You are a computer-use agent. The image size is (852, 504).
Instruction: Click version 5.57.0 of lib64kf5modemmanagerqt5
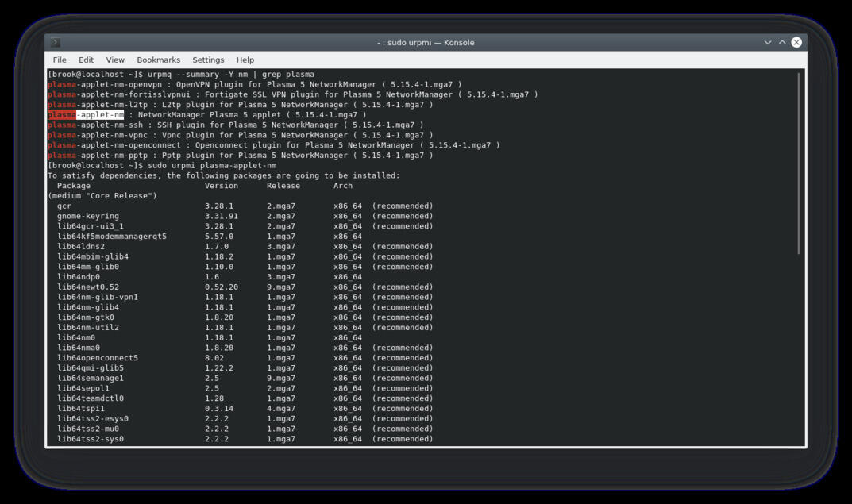point(219,237)
